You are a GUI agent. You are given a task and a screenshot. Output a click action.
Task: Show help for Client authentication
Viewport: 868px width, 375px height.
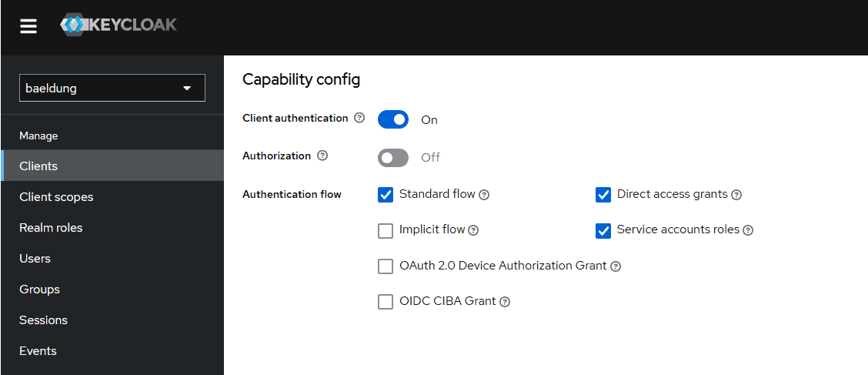[x=359, y=118]
